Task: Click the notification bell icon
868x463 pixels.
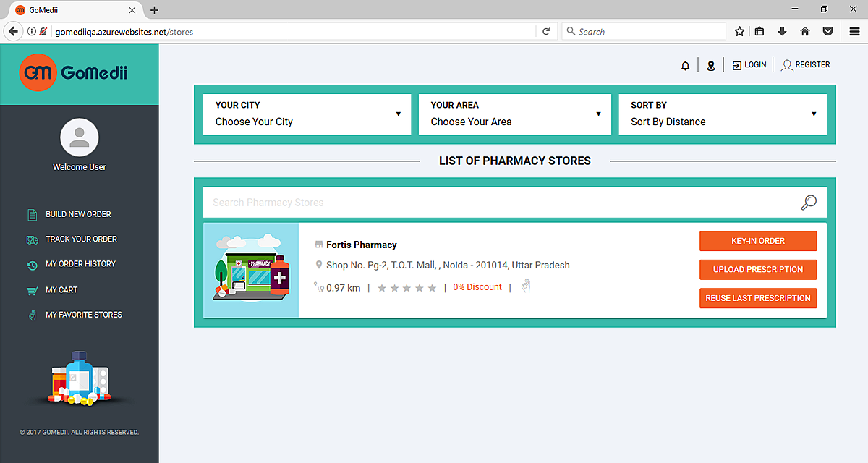Action: click(686, 65)
